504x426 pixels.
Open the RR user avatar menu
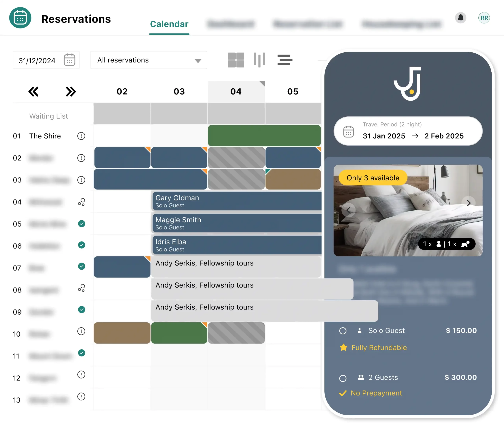(484, 18)
